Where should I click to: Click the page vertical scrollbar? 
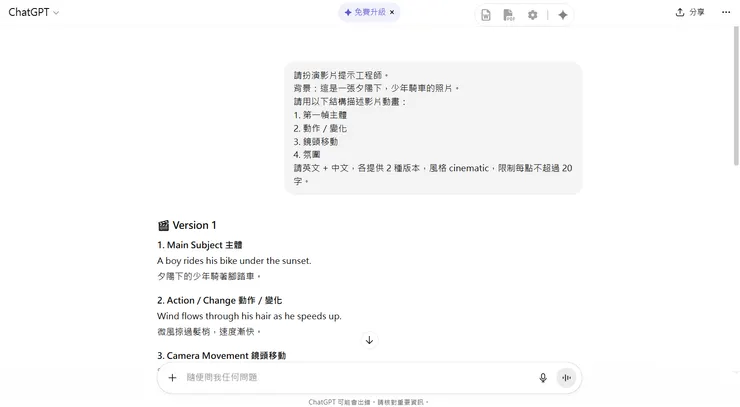tap(736, 95)
